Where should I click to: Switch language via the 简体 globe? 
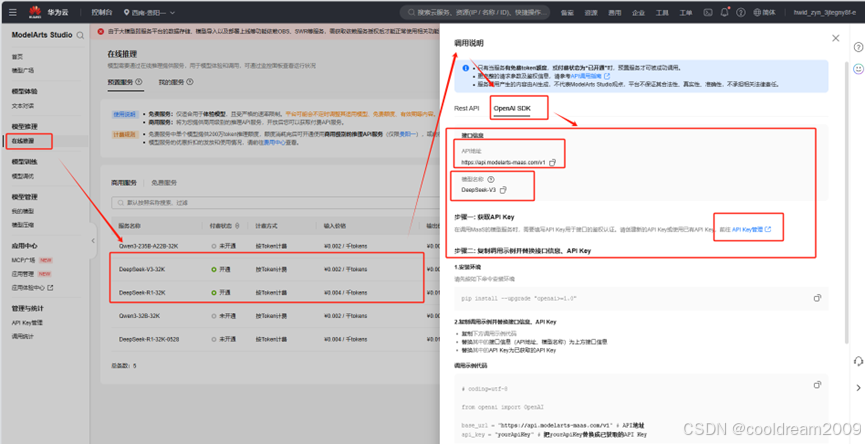[765, 12]
